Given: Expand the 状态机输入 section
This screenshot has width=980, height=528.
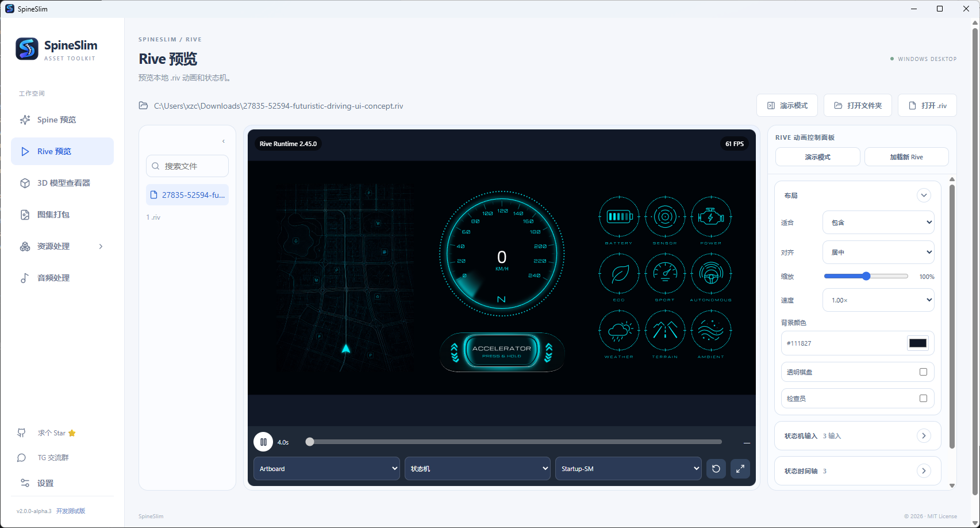Looking at the screenshot, I should (924, 436).
